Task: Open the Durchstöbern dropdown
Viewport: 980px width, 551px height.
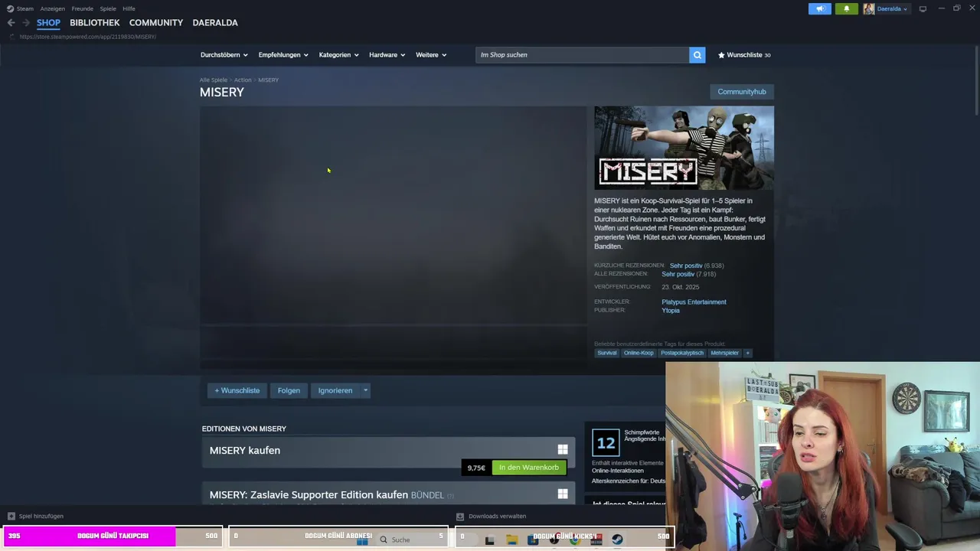Action: 224,55
